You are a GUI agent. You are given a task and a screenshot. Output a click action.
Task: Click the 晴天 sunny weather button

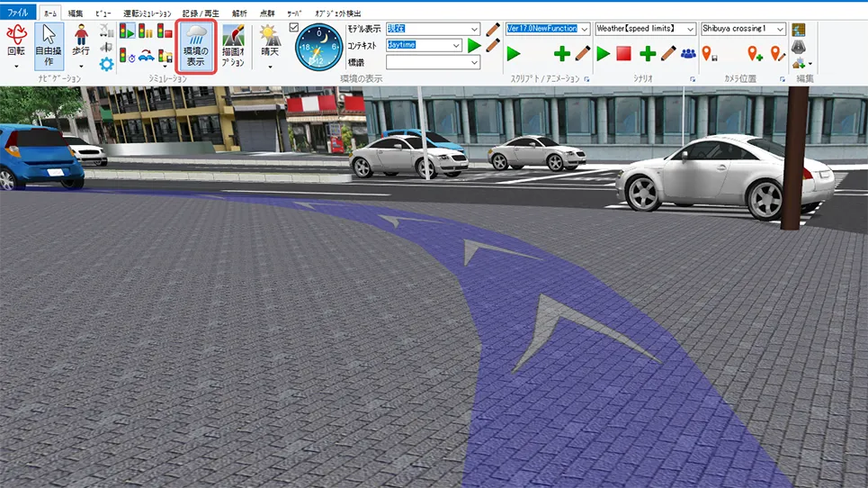point(269,45)
